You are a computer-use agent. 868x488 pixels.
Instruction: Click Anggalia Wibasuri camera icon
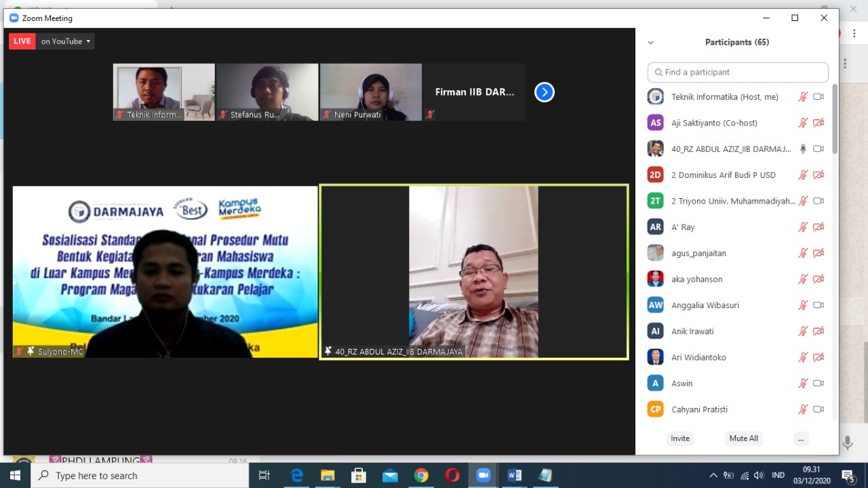click(x=818, y=305)
